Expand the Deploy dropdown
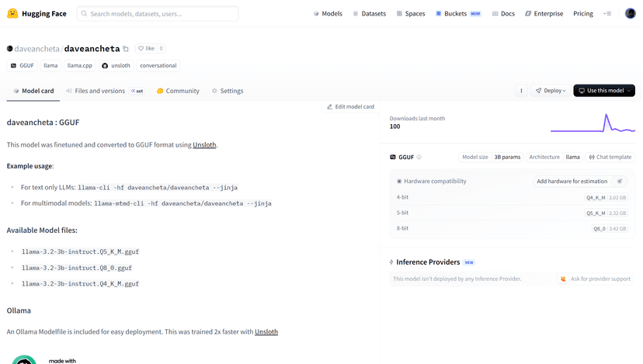Screen dimensions: 643x364 [551, 91]
